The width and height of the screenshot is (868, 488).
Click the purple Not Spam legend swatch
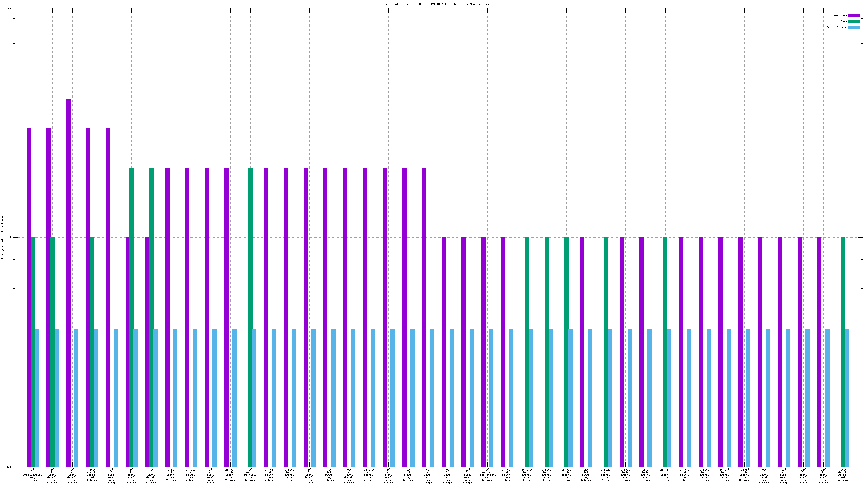click(x=854, y=15)
